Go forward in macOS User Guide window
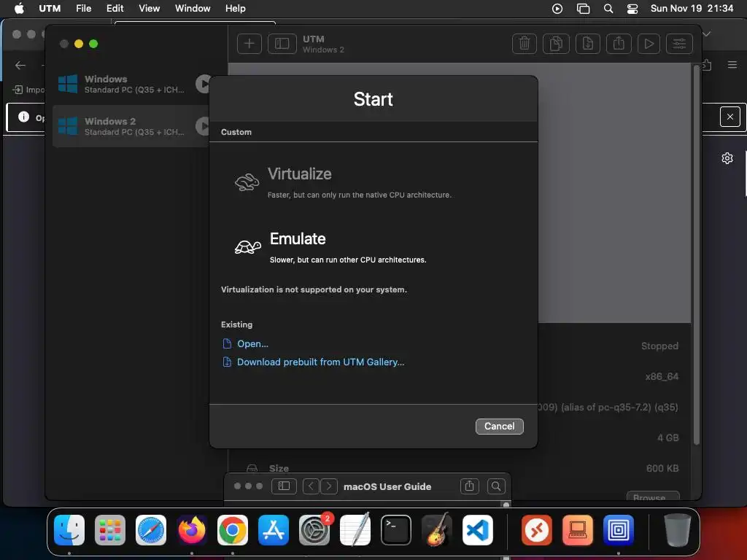 coord(329,486)
